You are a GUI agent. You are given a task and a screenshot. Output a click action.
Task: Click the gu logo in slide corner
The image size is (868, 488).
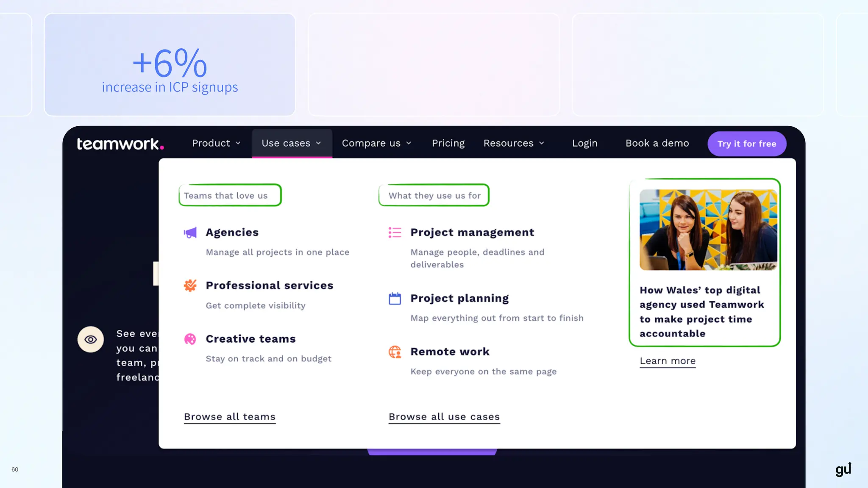(843, 469)
